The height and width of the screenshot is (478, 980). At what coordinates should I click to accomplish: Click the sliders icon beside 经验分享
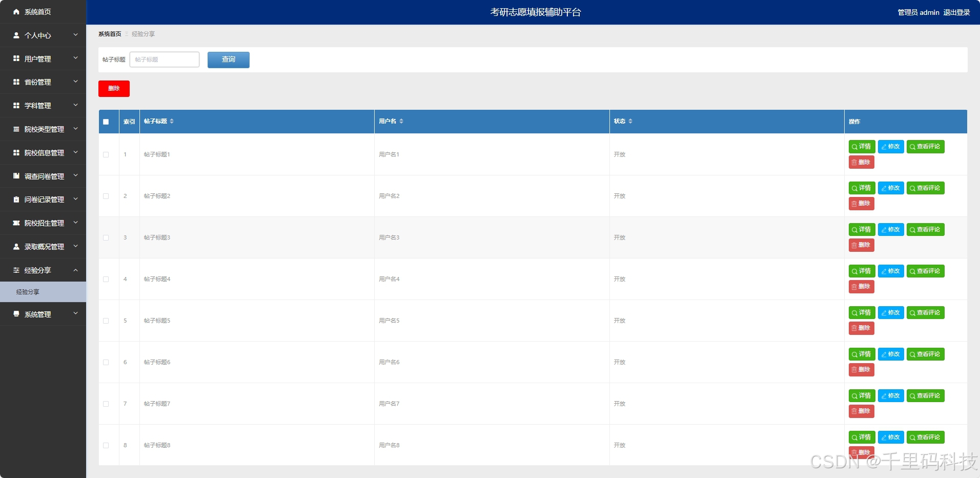(16, 270)
